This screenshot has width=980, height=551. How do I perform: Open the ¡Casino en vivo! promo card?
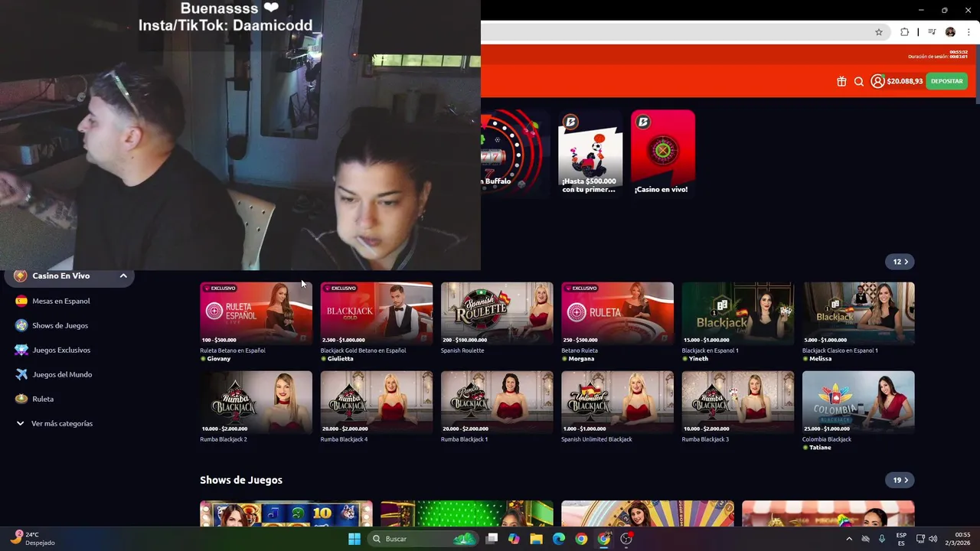pyautogui.click(x=663, y=153)
